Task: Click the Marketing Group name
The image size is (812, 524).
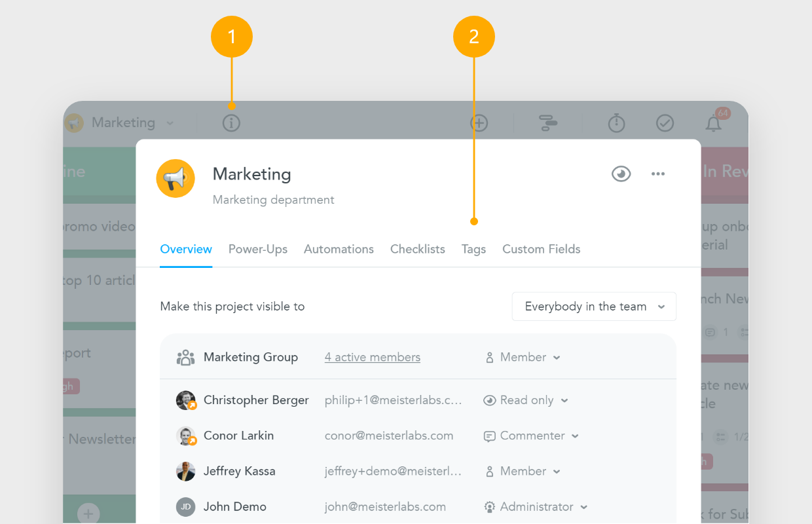Action: click(251, 357)
